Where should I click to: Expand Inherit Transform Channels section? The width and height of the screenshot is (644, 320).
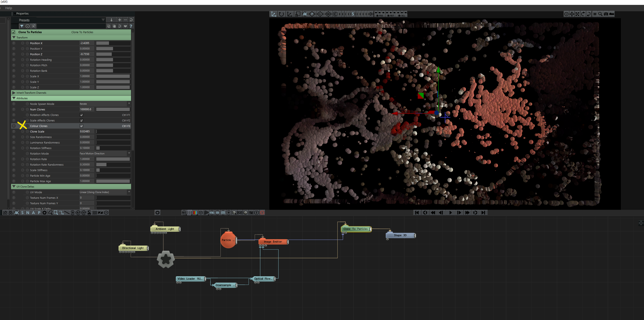click(x=14, y=93)
